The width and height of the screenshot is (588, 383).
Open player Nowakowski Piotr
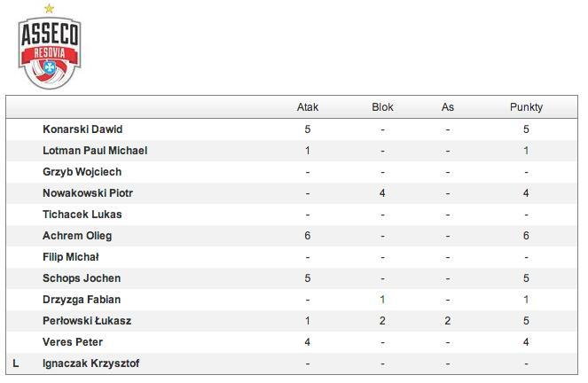88,193
